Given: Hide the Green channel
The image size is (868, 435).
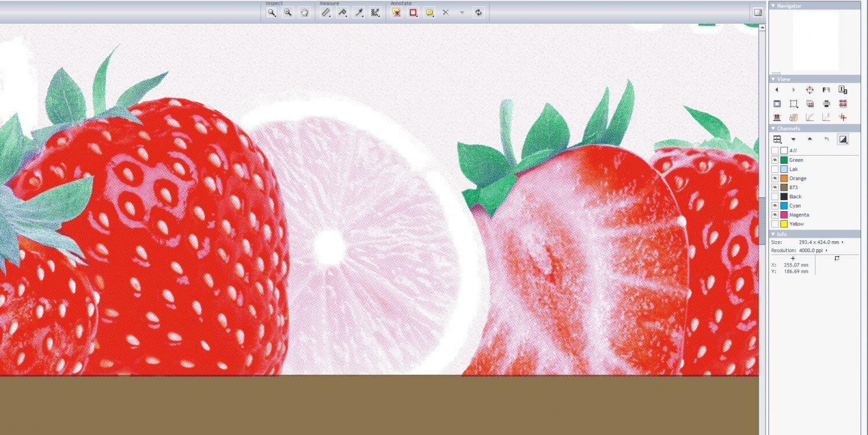Looking at the screenshot, I should 775,160.
